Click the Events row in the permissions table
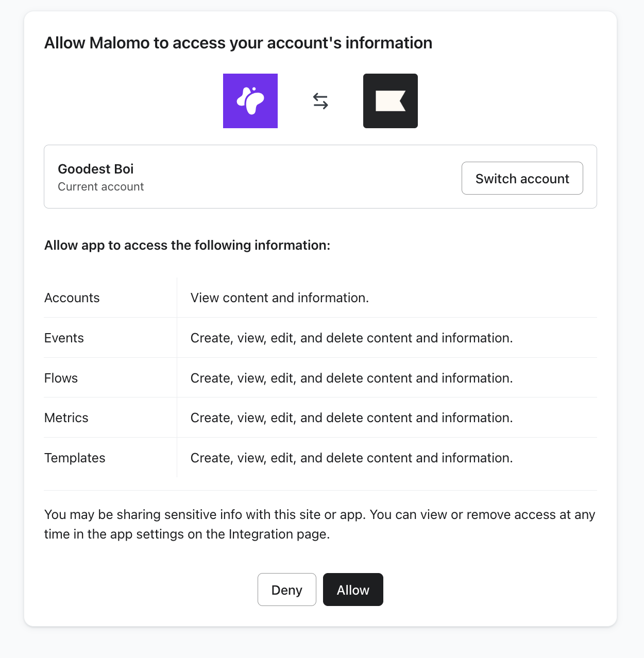The width and height of the screenshot is (644, 658). pyautogui.click(x=64, y=338)
